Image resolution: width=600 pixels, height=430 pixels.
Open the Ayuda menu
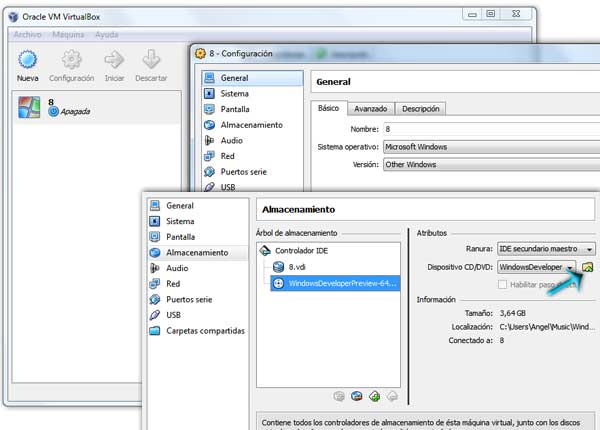click(x=106, y=35)
